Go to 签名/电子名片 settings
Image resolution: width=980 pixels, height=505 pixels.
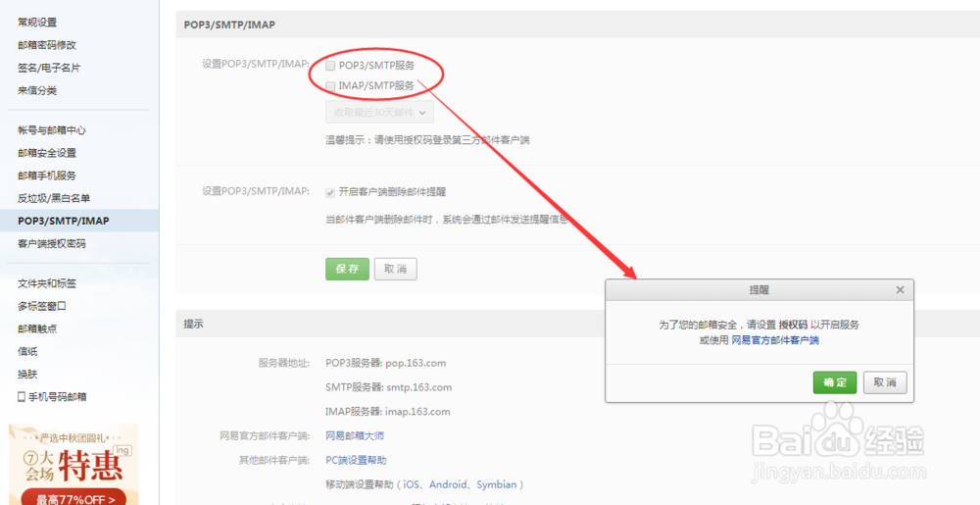coord(49,68)
